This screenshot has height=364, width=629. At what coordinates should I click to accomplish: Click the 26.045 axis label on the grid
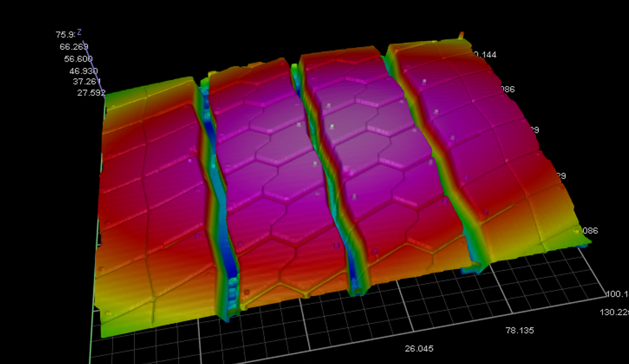tap(419, 349)
